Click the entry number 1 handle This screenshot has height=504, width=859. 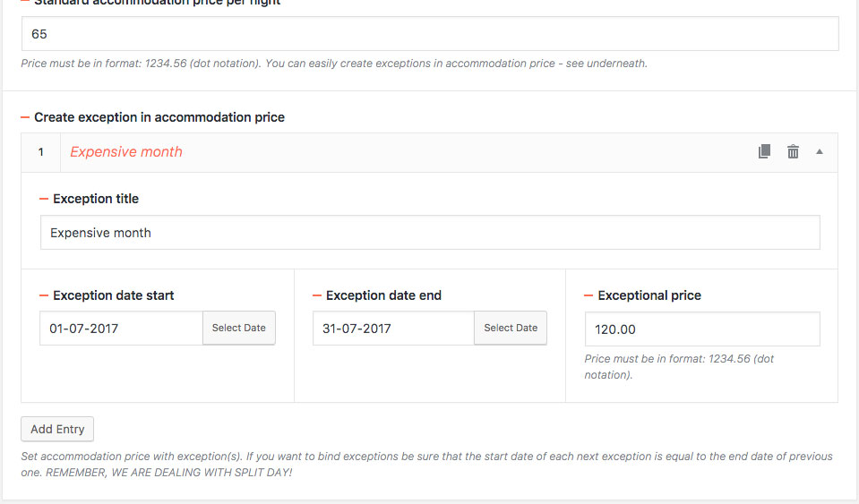40,152
